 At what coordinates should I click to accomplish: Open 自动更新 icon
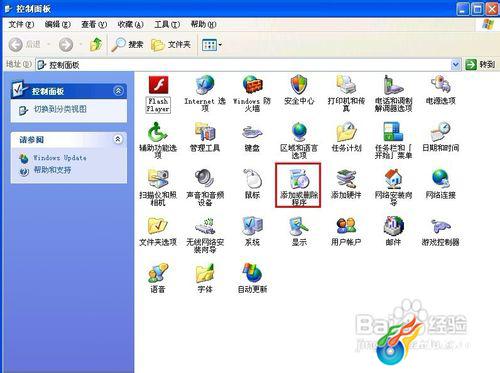point(252,278)
